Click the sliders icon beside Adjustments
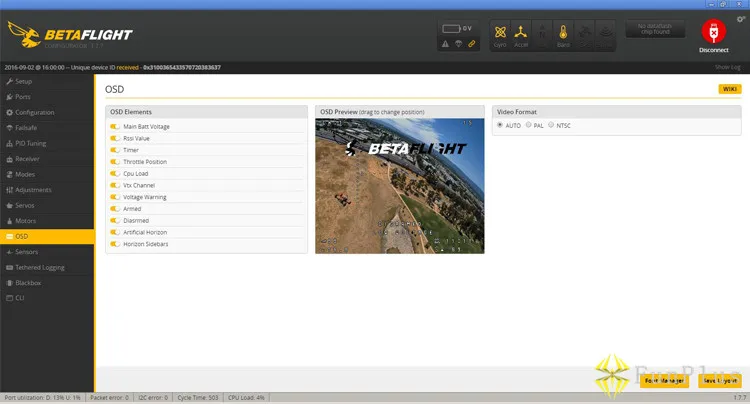 (10, 190)
